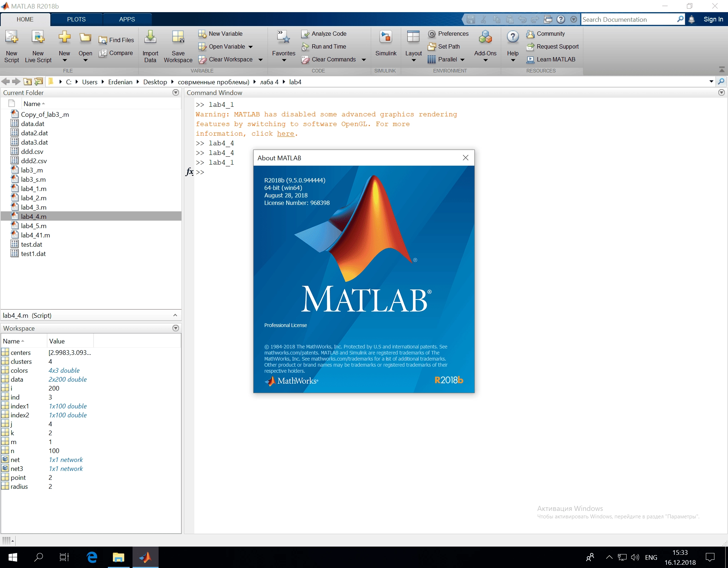728x568 pixels.
Task: Create a New Variable
Action: coord(220,34)
